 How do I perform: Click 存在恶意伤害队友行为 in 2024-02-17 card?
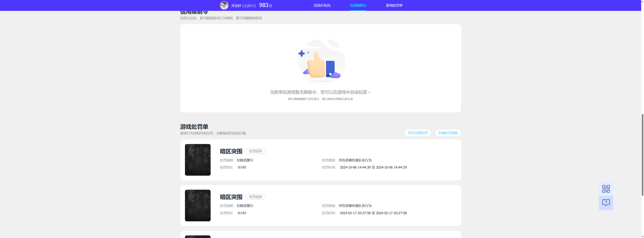[355, 206]
